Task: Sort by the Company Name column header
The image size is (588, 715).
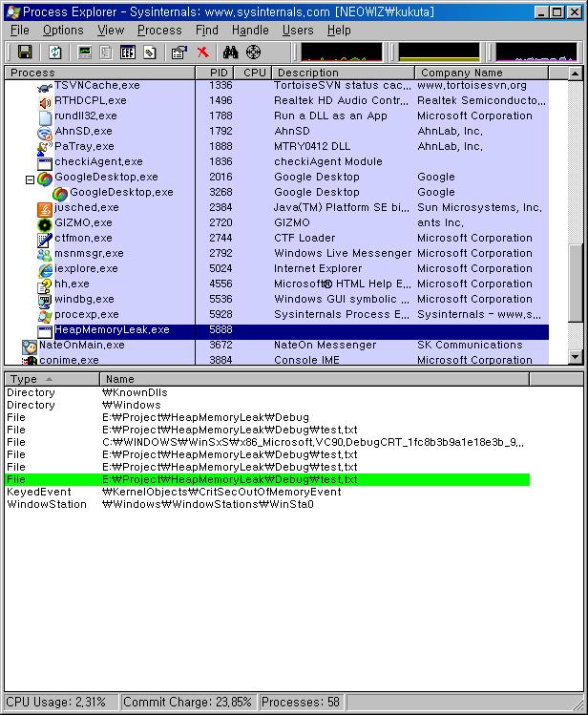Action: point(482,73)
